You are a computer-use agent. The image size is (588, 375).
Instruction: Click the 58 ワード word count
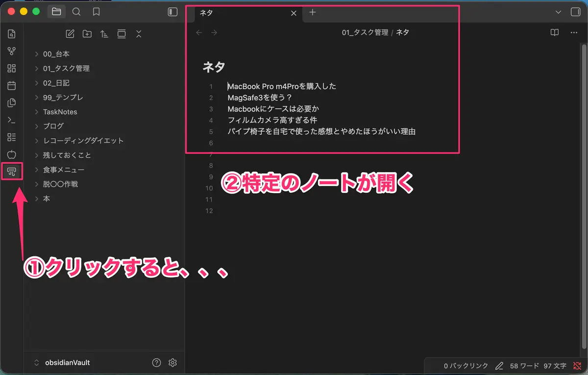(x=525, y=366)
